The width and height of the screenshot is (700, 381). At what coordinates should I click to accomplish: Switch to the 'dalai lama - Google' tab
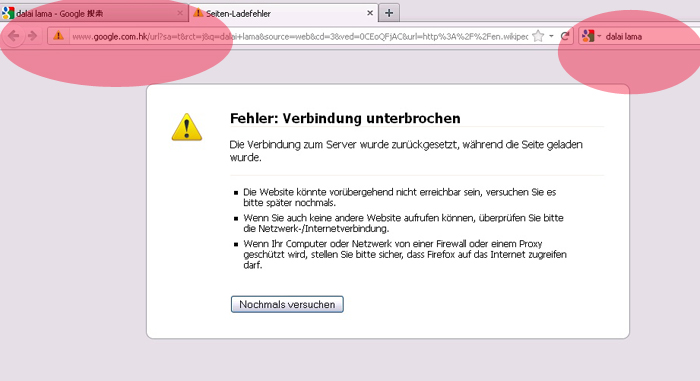coord(94,13)
